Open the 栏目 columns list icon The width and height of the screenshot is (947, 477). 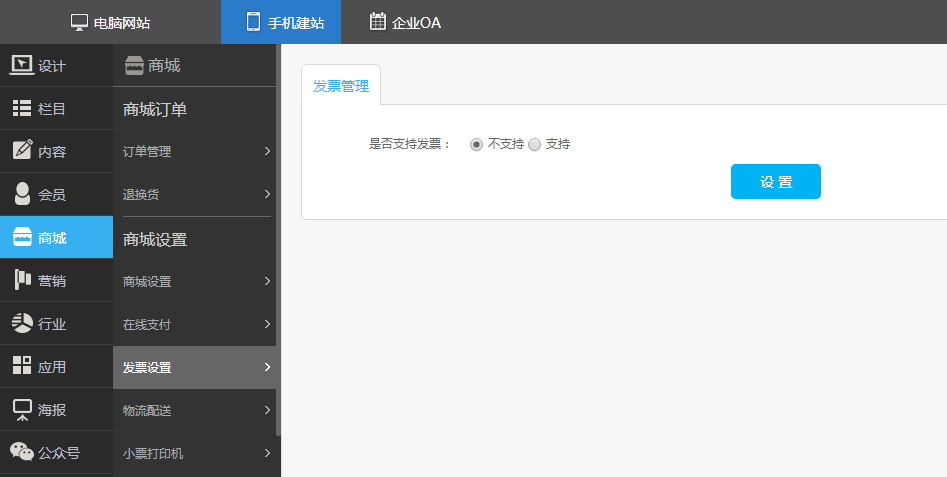tap(22, 109)
